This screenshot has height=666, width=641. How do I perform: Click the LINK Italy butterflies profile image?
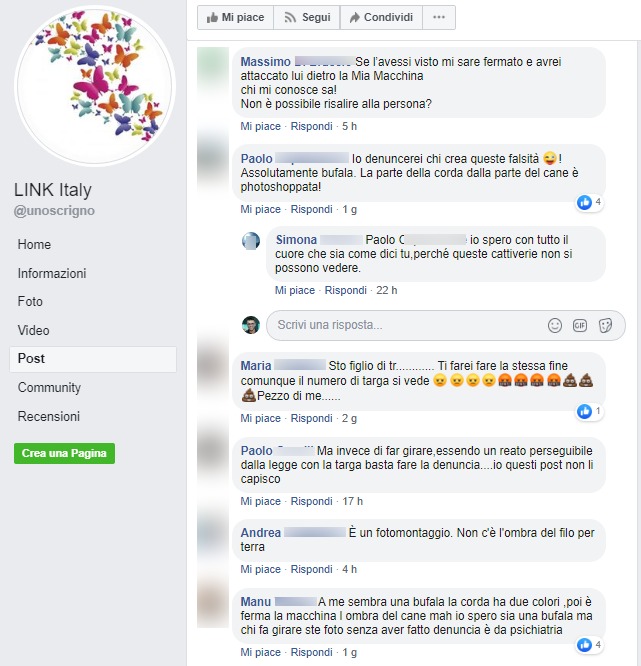pos(94,85)
